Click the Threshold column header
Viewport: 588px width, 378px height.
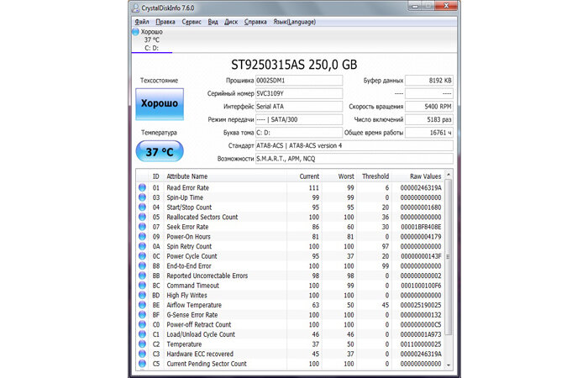click(x=375, y=176)
